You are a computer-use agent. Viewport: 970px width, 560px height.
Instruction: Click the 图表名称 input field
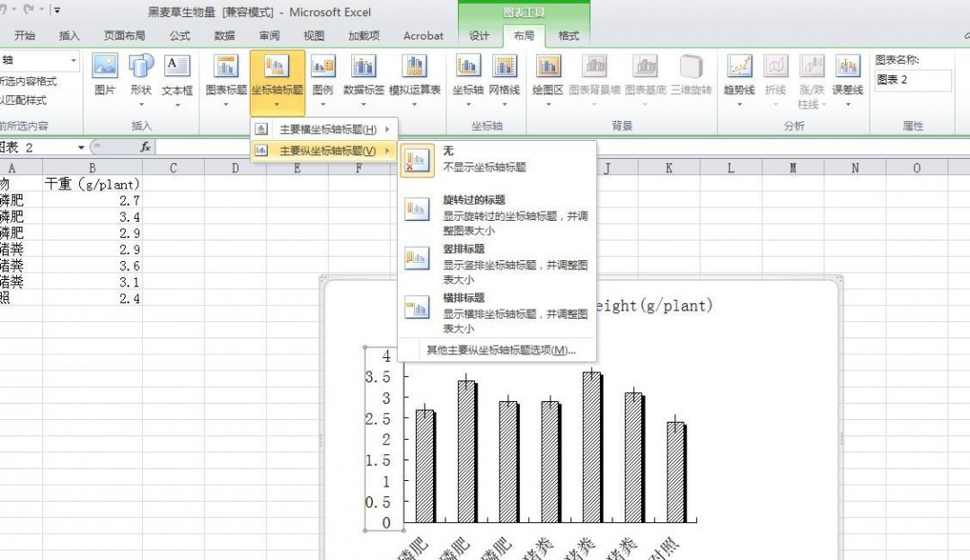pos(913,80)
